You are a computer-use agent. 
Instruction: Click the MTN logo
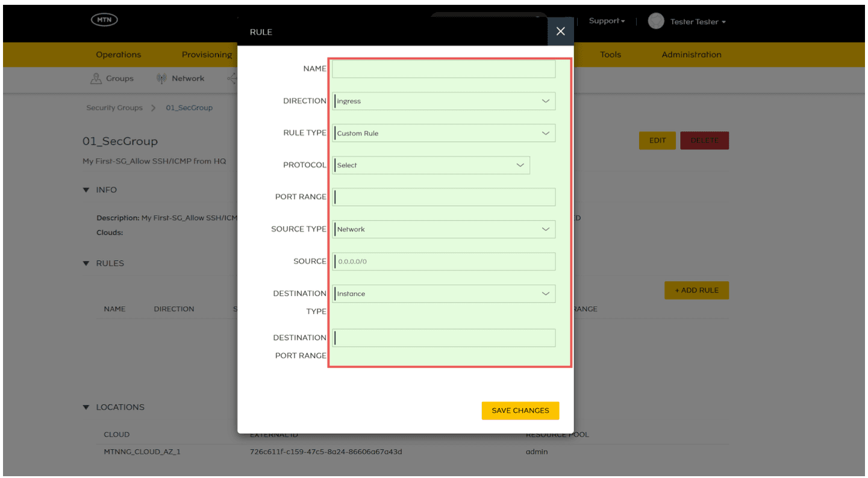(x=104, y=20)
